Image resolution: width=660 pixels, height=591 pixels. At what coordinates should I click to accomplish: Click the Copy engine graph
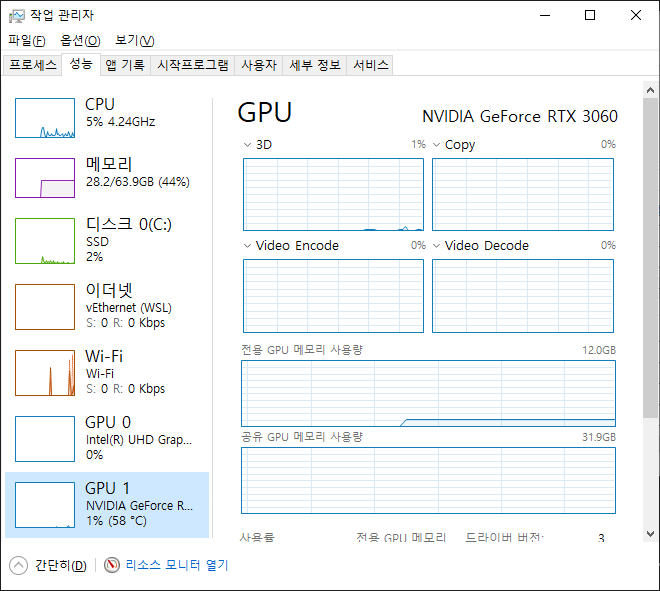[523, 194]
